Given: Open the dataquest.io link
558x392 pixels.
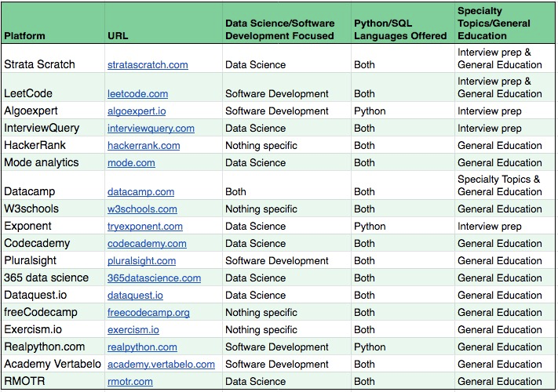Looking at the screenshot, I should click(x=135, y=296).
